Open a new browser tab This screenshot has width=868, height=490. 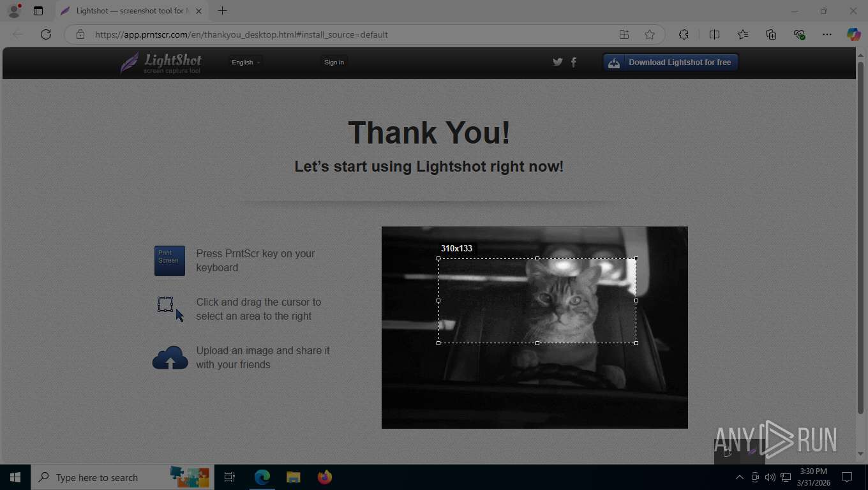point(222,11)
